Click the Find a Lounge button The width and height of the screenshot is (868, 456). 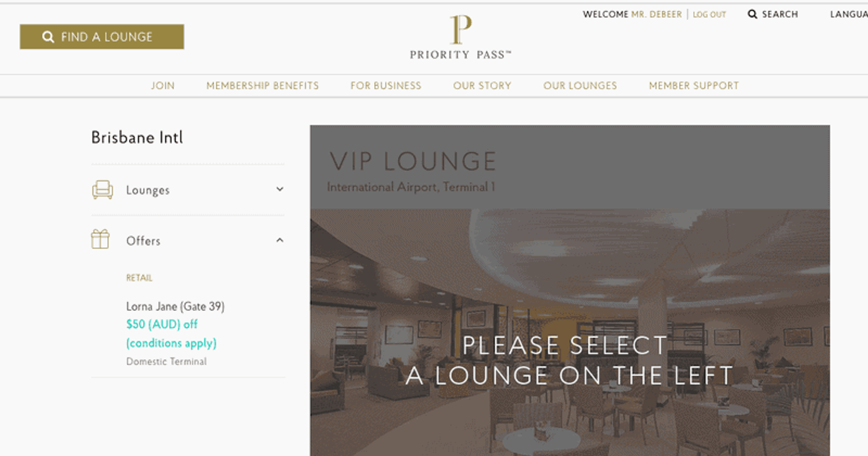click(x=102, y=37)
